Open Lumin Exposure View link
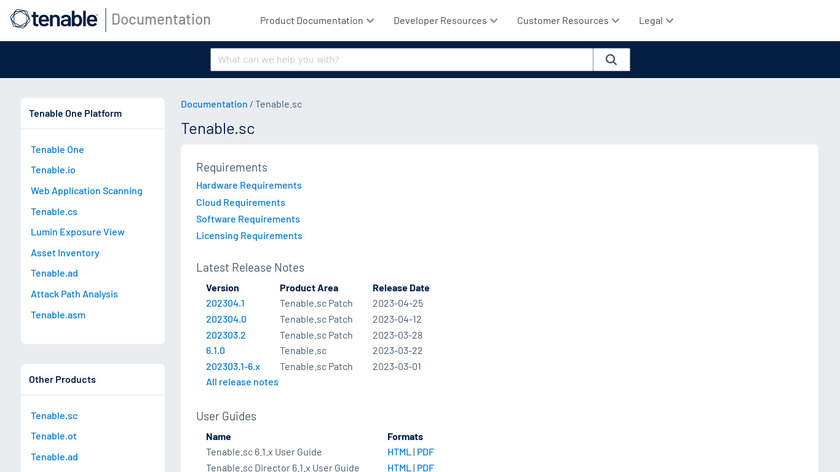Image resolution: width=840 pixels, height=472 pixels. click(78, 232)
